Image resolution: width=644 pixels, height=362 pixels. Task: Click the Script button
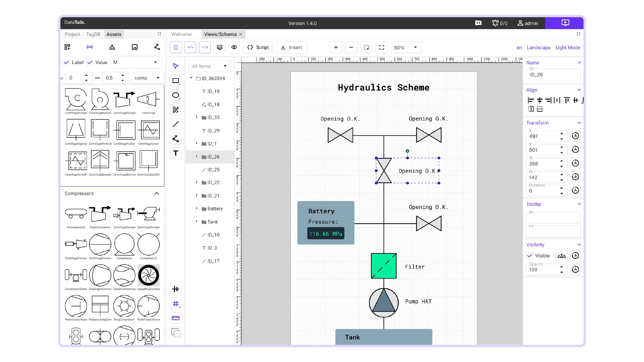(258, 47)
